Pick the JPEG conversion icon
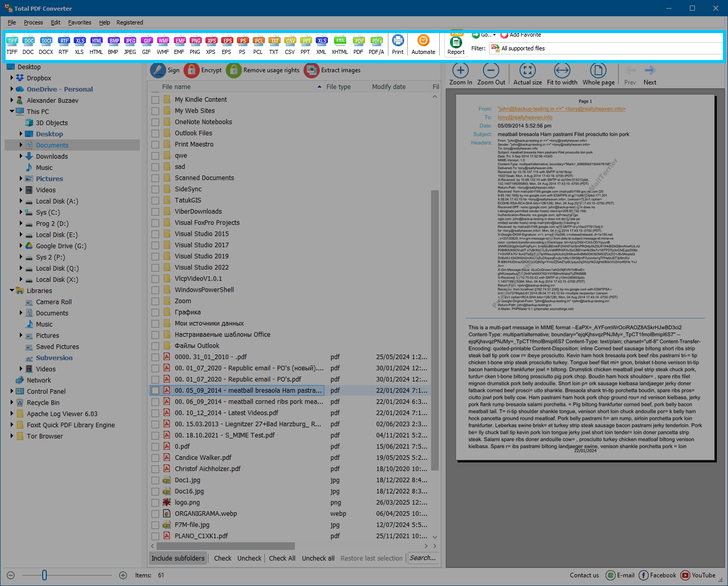 click(x=130, y=44)
